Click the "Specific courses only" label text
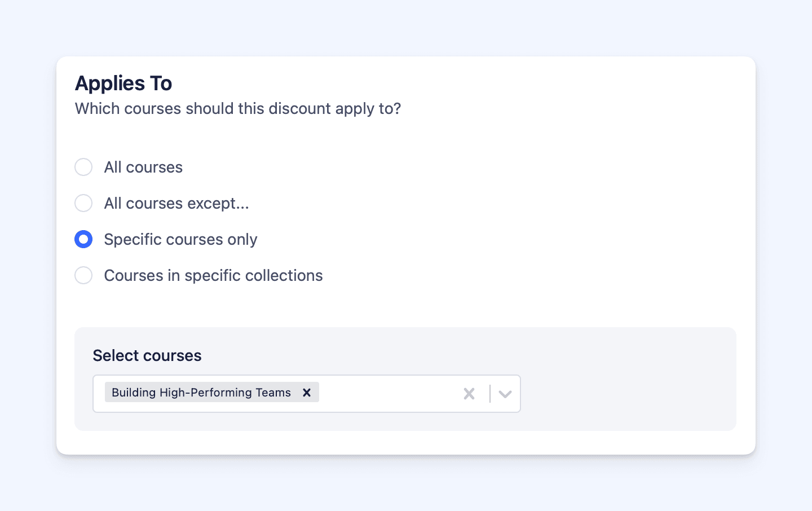The image size is (812, 511). coord(180,239)
